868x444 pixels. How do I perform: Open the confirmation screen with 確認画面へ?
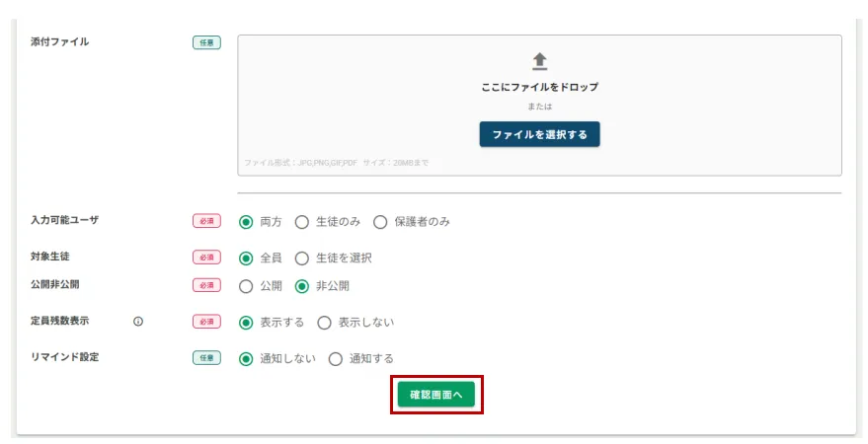click(436, 395)
